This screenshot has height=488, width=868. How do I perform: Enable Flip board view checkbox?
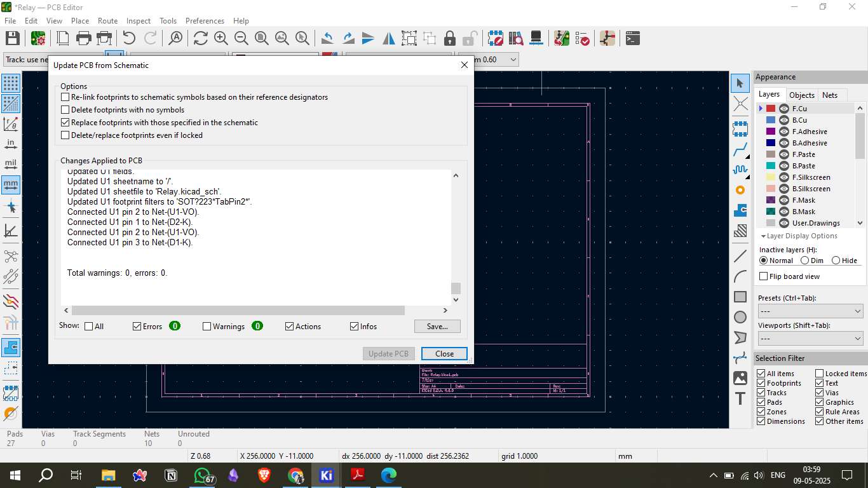pos(764,276)
